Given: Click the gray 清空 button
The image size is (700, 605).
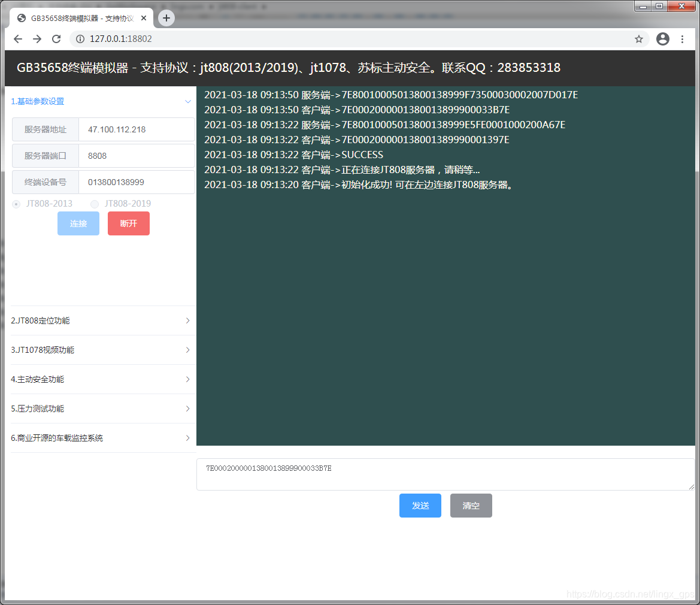Looking at the screenshot, I should pyautogui.click(x=471, y=506).
